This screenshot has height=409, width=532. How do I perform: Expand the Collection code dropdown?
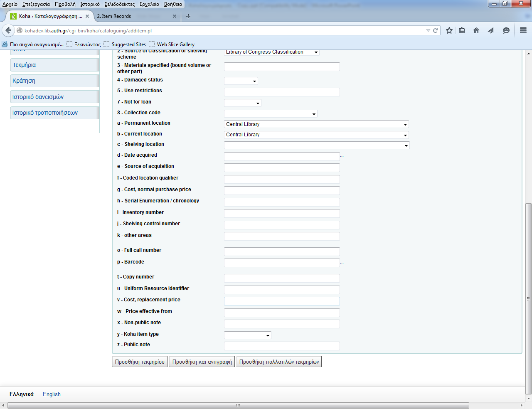point(271,113)
